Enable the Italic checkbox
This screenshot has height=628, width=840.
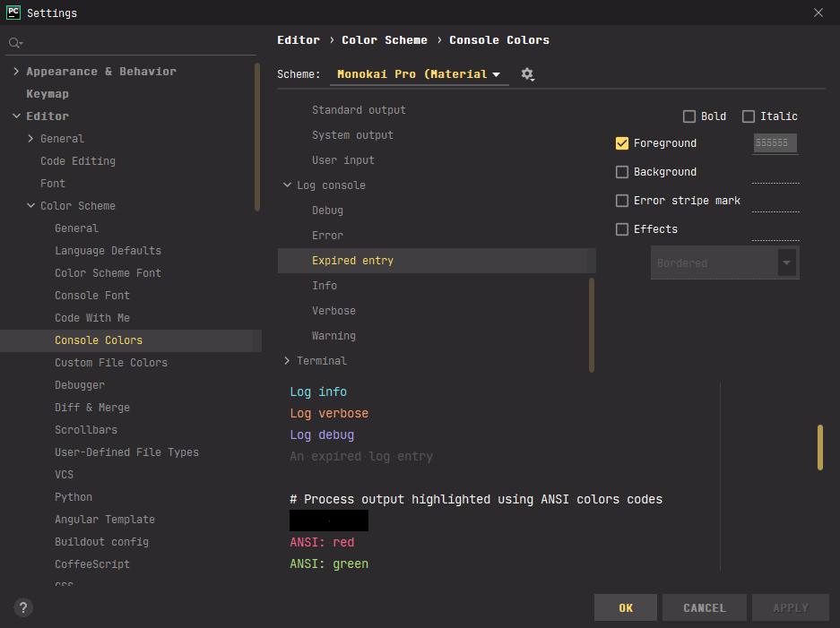[749, 116]
